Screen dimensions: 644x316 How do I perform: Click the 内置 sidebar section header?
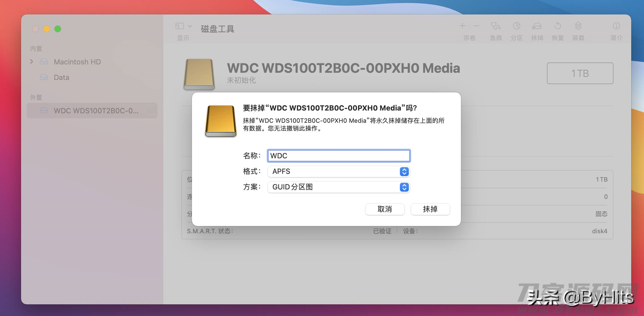[36, 49]
